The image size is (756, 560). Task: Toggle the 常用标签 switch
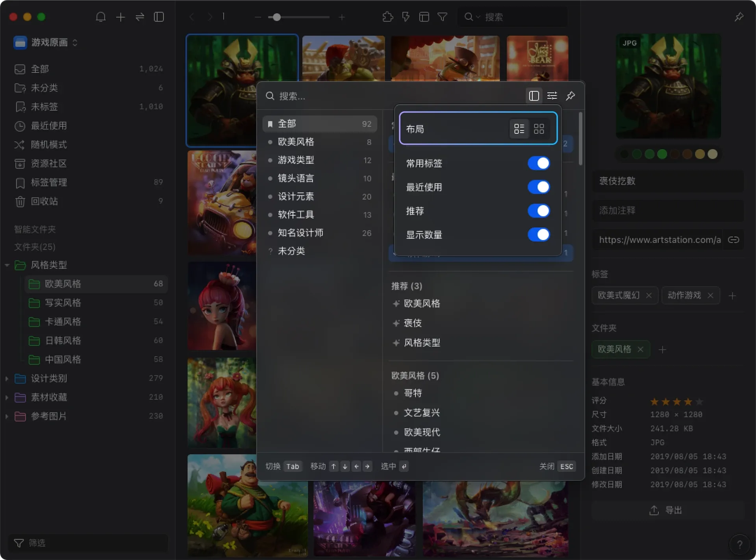(539, 163)
